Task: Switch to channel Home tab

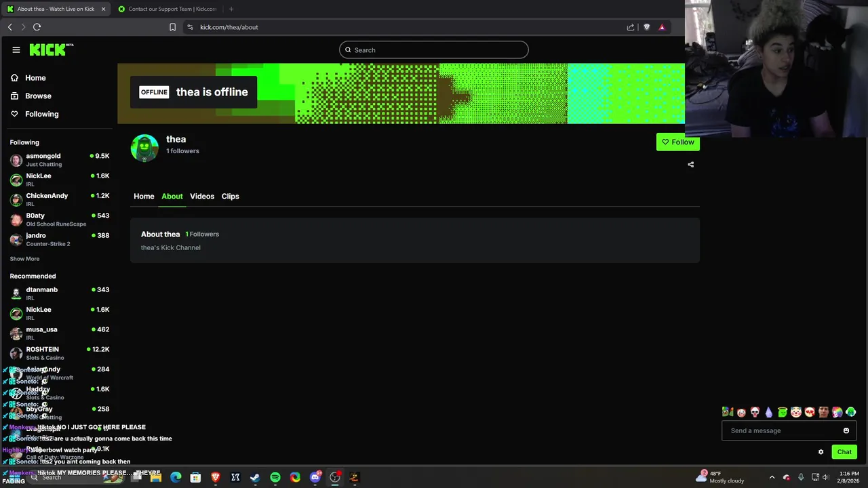Action: coord(144,196)
